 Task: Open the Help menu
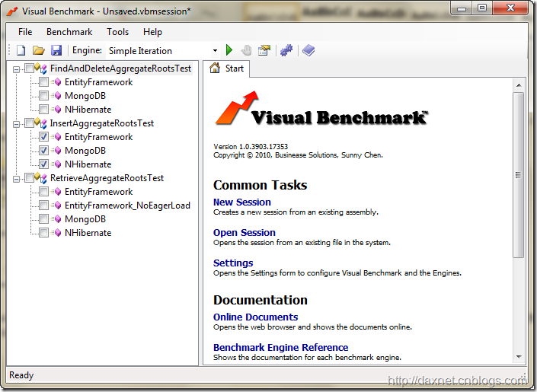[x=152, y=32]
